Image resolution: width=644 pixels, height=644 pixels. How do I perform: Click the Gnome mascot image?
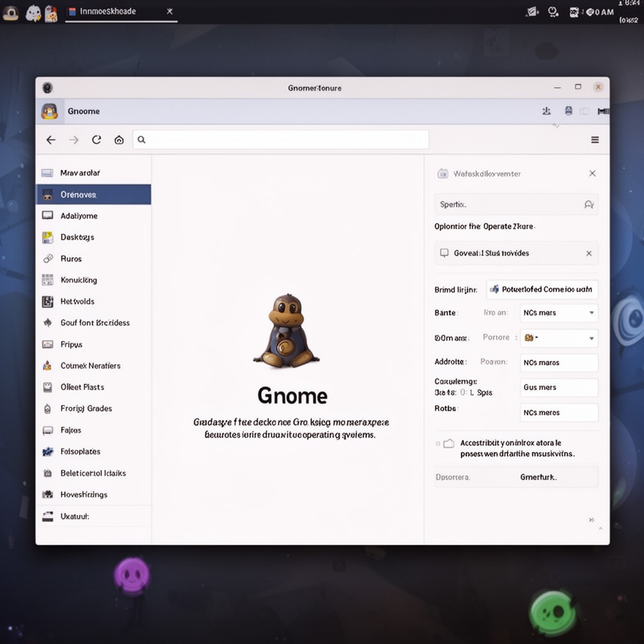[287, 331]
